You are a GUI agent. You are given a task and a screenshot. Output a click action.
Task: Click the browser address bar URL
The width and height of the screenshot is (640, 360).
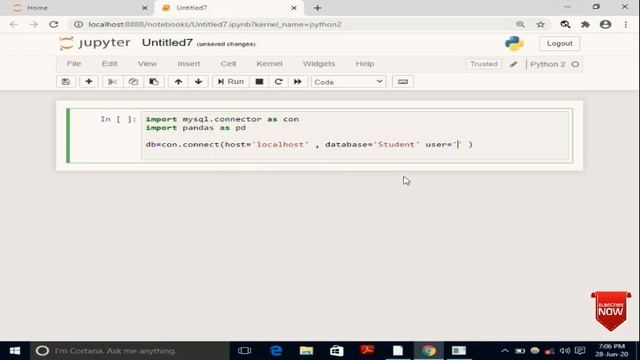pos(215,24)
